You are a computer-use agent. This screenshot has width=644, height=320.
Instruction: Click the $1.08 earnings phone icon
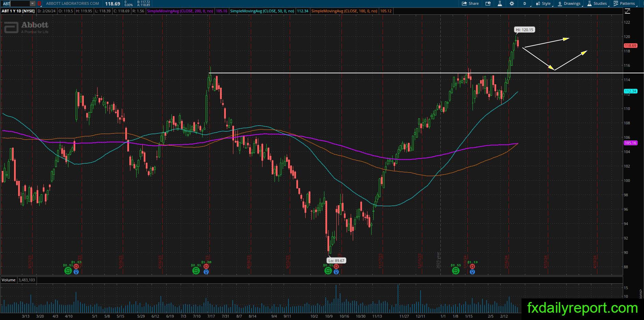pos(206,266)
